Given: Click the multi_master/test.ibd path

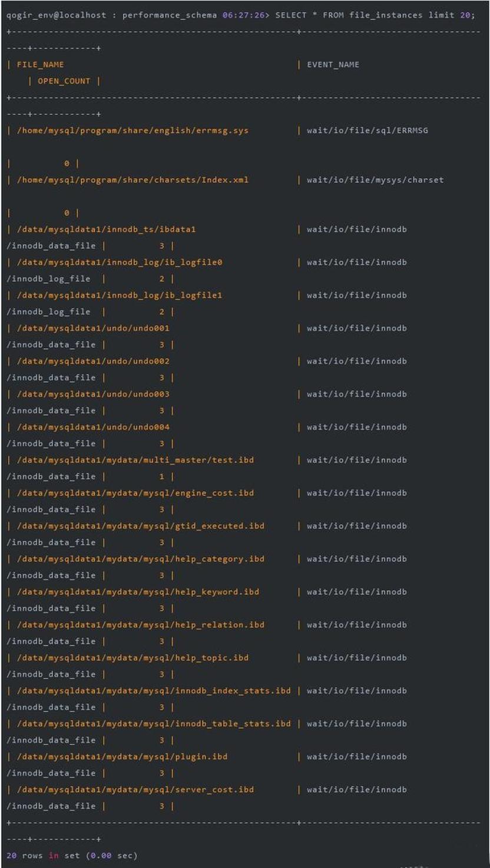Looking at the screenshot, I should click(x=135, y=460).
